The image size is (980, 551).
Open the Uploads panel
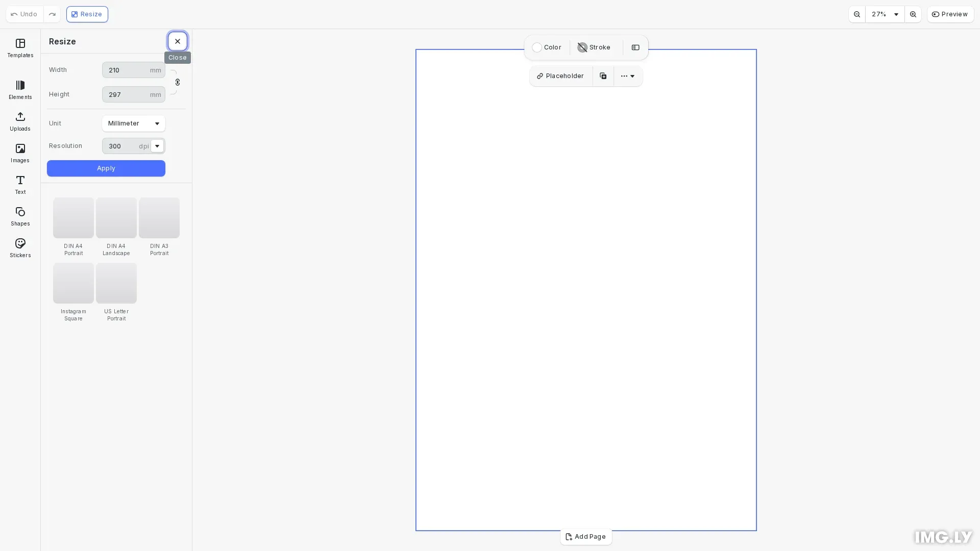[x=20, y=121]
